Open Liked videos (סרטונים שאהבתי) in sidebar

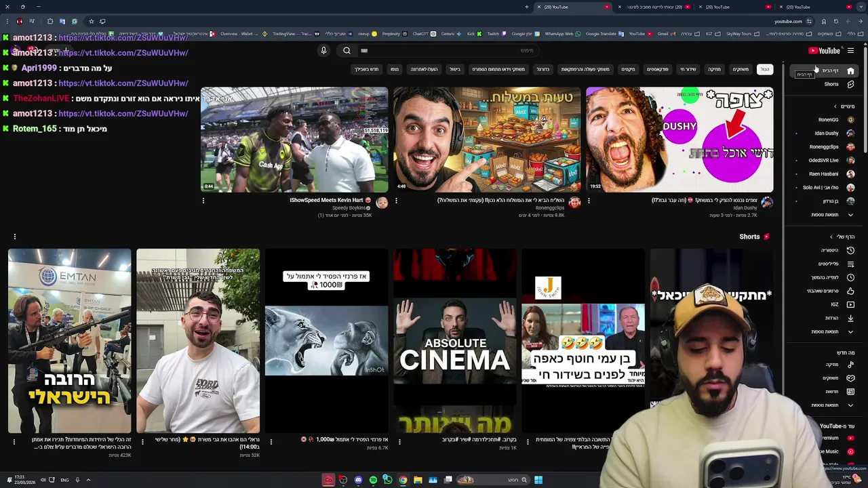click(823, 291)
